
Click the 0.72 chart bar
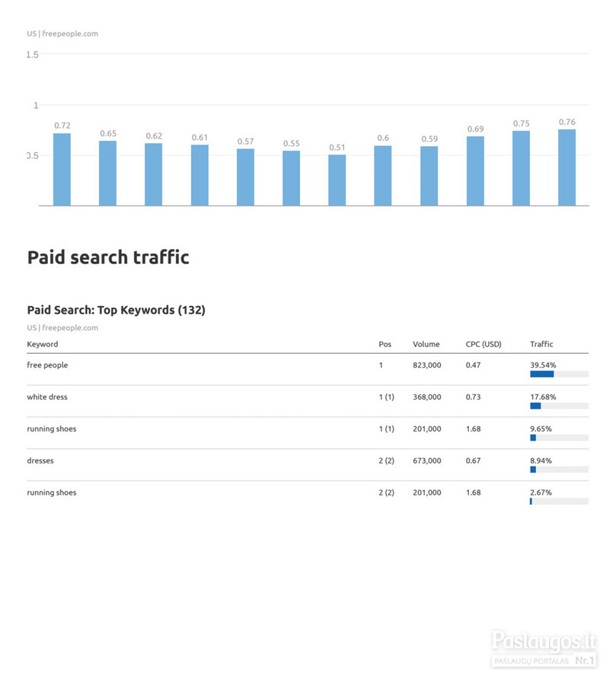[62, 170]
